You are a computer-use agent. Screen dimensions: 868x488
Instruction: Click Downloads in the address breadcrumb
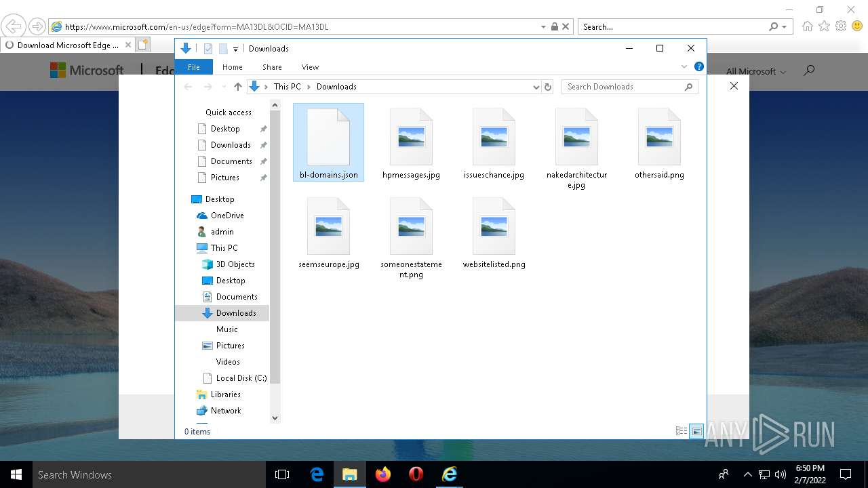pyautogui.click(x=336, y=87)
